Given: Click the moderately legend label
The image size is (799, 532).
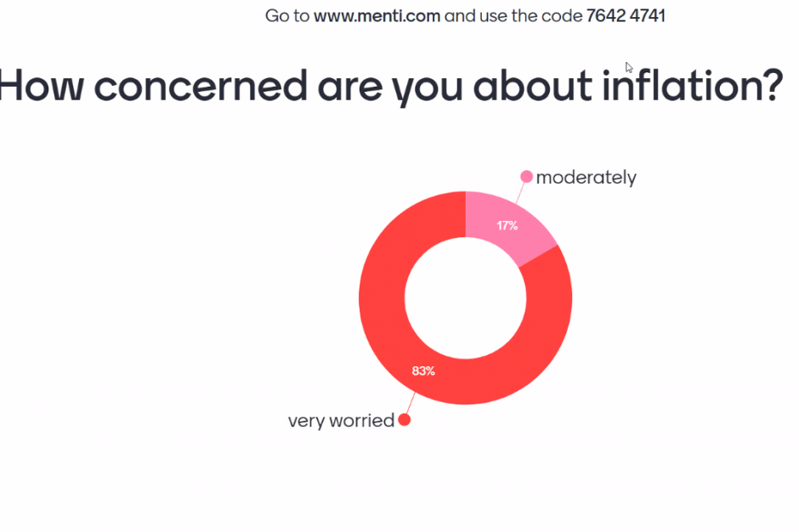Looking at the screenshot, I should coord(586,178).
